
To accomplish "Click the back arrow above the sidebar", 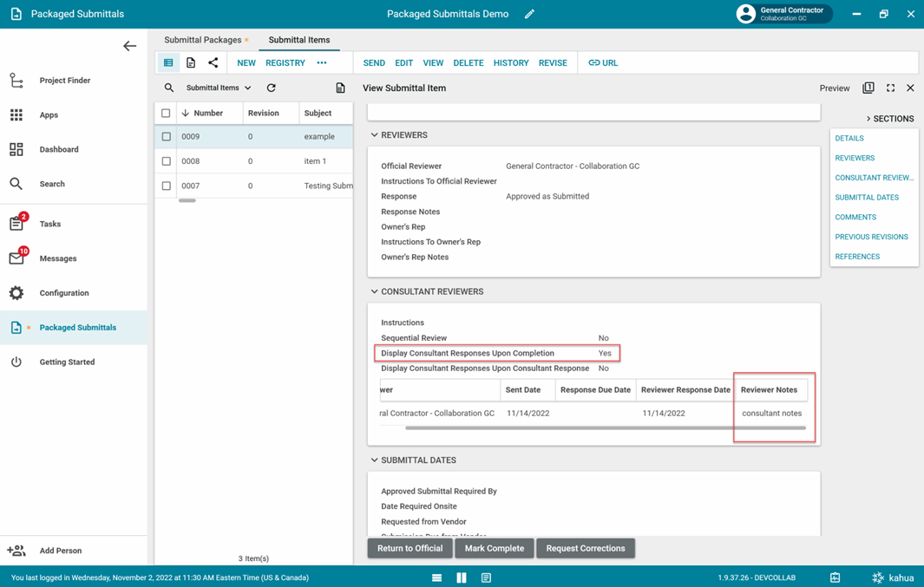I will tap(129, 46).
